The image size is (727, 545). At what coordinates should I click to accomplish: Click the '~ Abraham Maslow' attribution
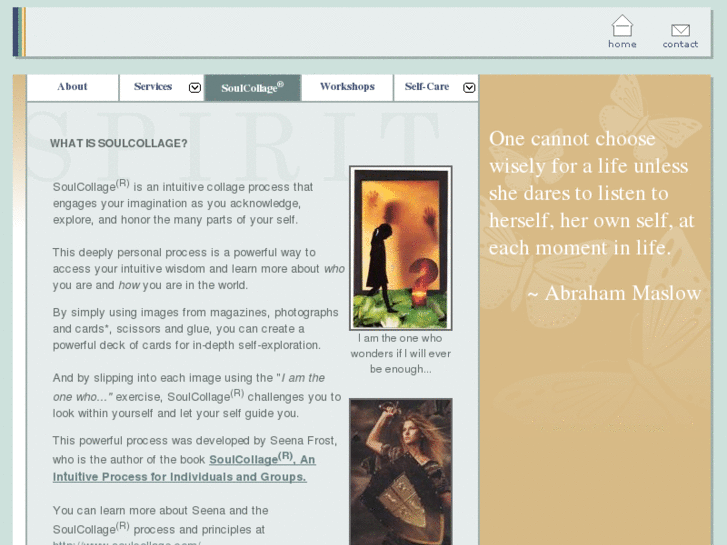click(614, 293)
